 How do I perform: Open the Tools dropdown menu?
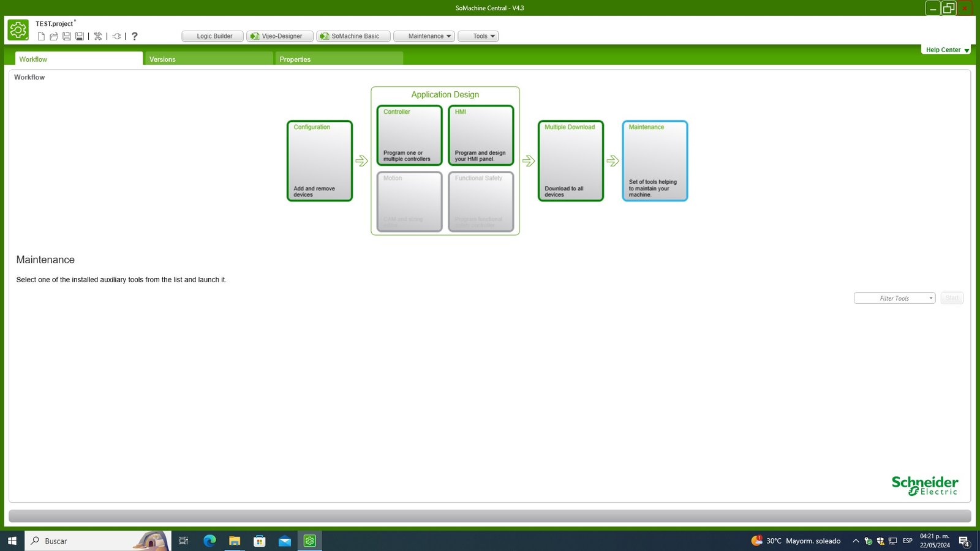(478, 36)
